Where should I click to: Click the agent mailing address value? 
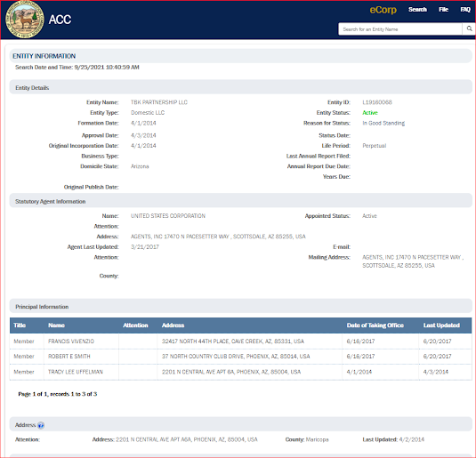click(x=413, y=261)
